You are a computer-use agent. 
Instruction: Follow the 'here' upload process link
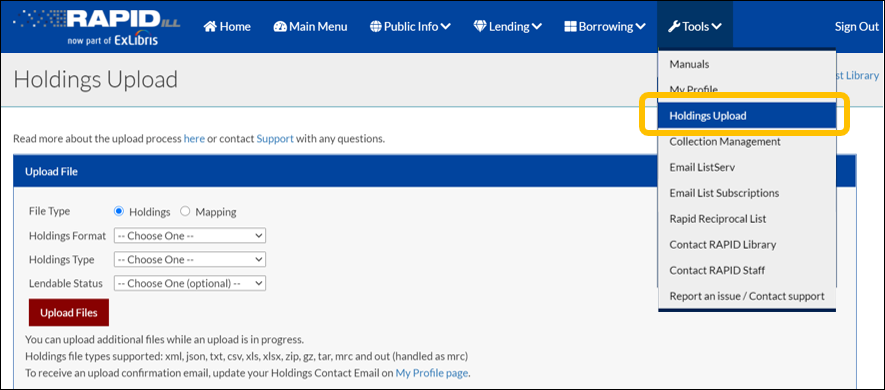point(194,138)
